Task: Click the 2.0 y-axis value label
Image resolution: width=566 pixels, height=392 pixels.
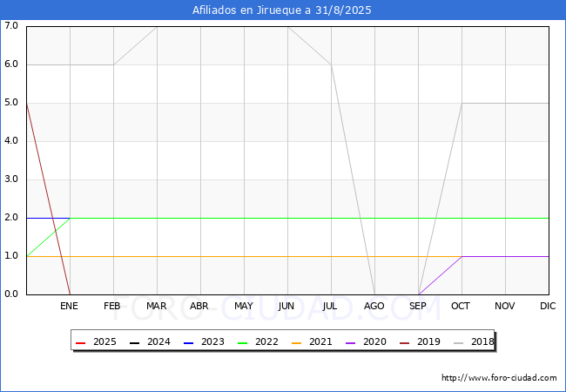Action: tap(11, 218)
